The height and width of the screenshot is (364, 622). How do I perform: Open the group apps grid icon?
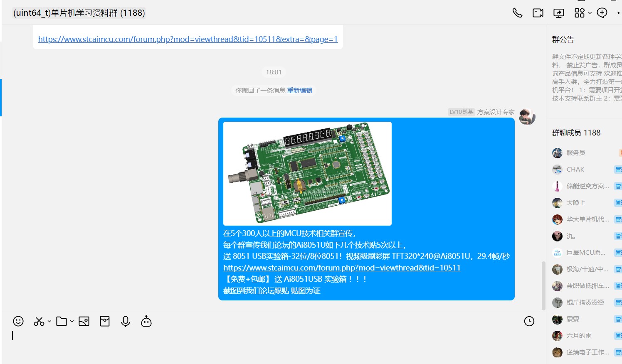[x=580, y=13]
